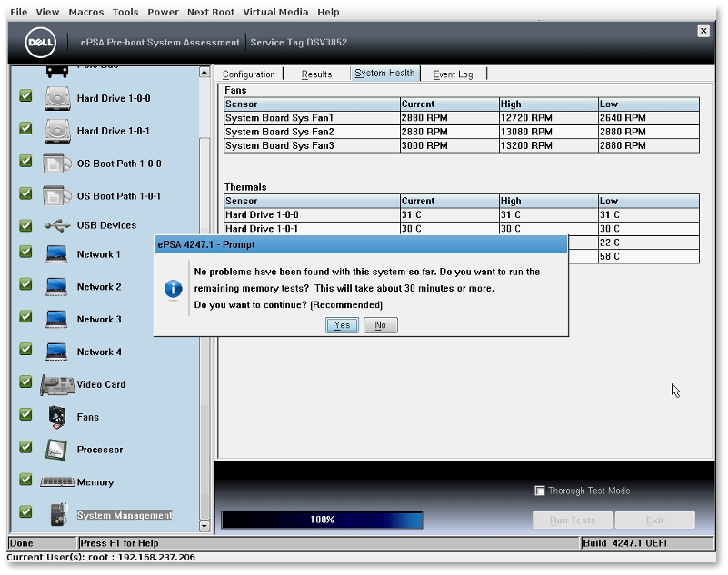The height and width of the screenshot is (575, 728).
Task: Toggle the OS Boot Path 1-0-0 checkbox
Action: (26, 161)
